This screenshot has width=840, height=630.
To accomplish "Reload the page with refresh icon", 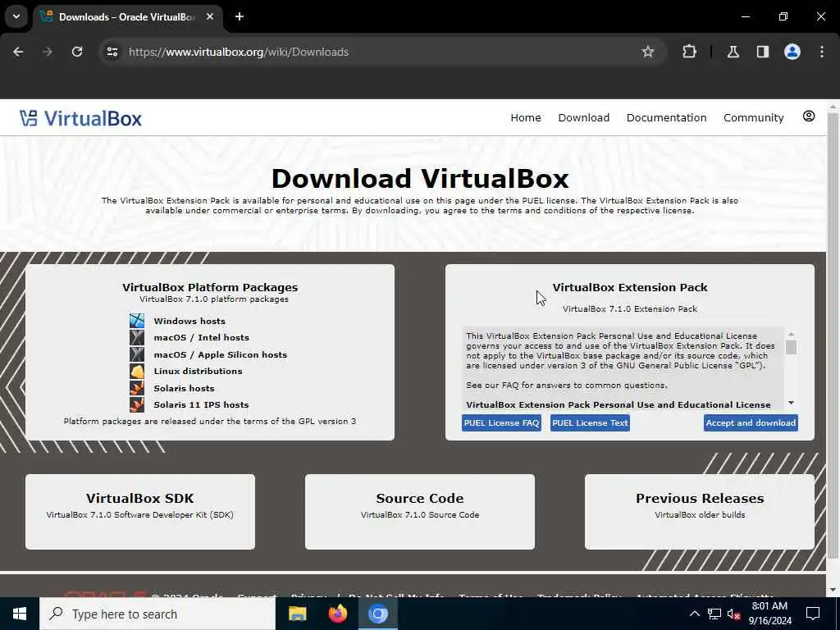I will click(x=77, y=52).
